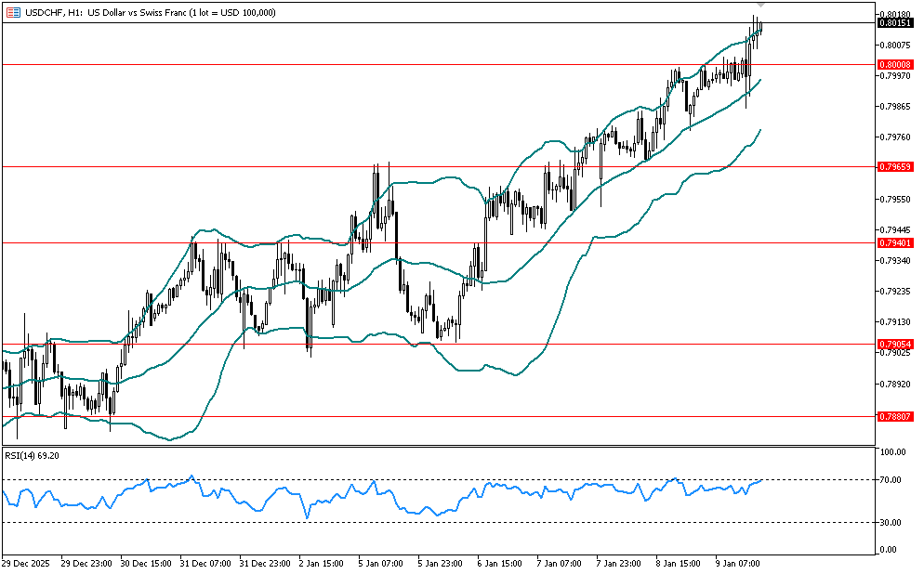The image size is (924, 574).
Task: Click the red 0.79054 price level tag
Action: 894,344
